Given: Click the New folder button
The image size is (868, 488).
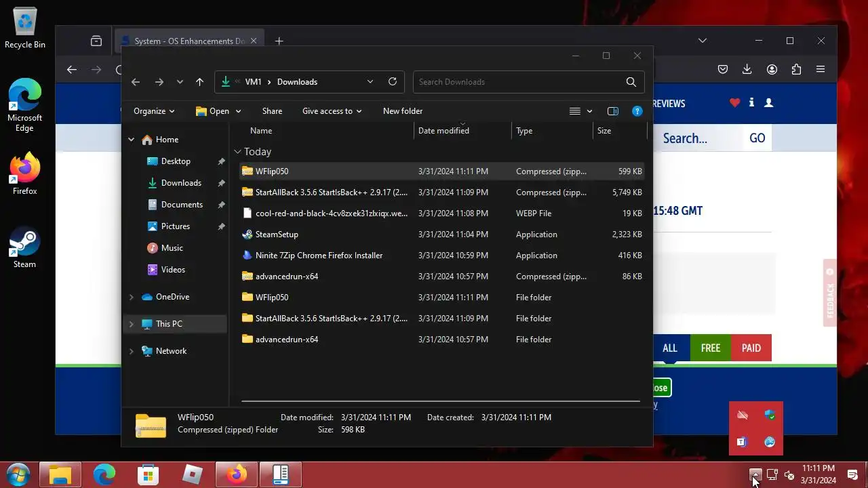Looking at the screenshot, I should (x=403, y=111).
